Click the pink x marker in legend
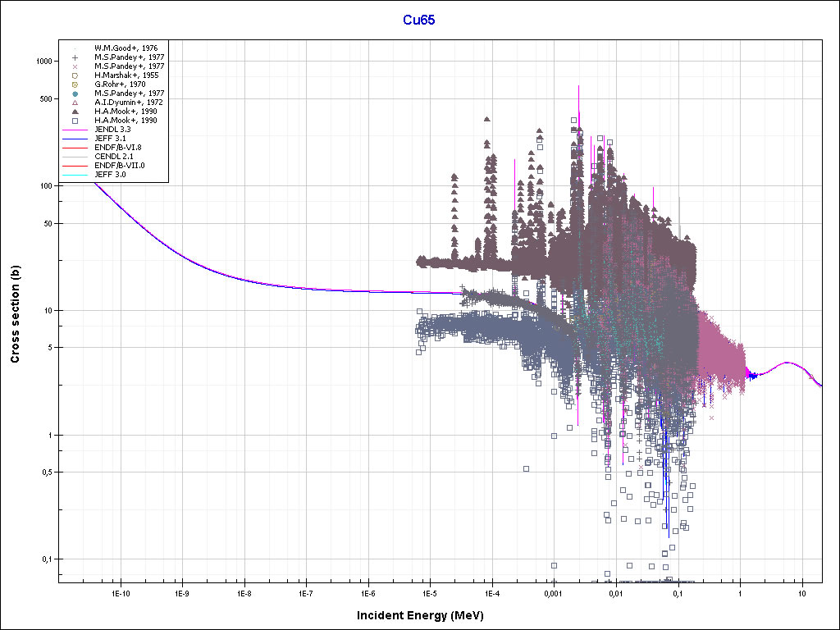The image size is (840, 630). click(75, 66)
